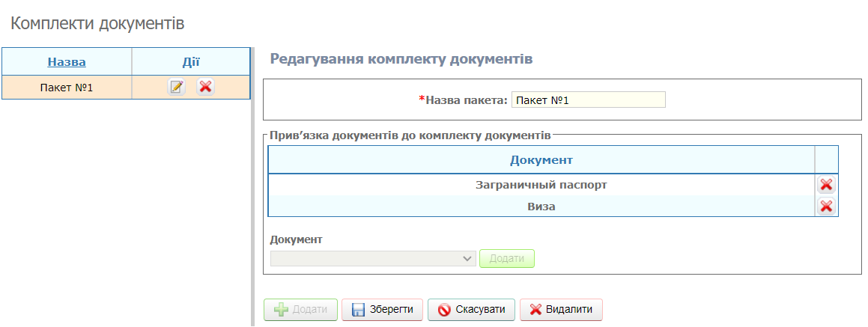Select the Заграничный паспорт document row
This screenshot has height=327, width=868.
[x=541, y=185]
